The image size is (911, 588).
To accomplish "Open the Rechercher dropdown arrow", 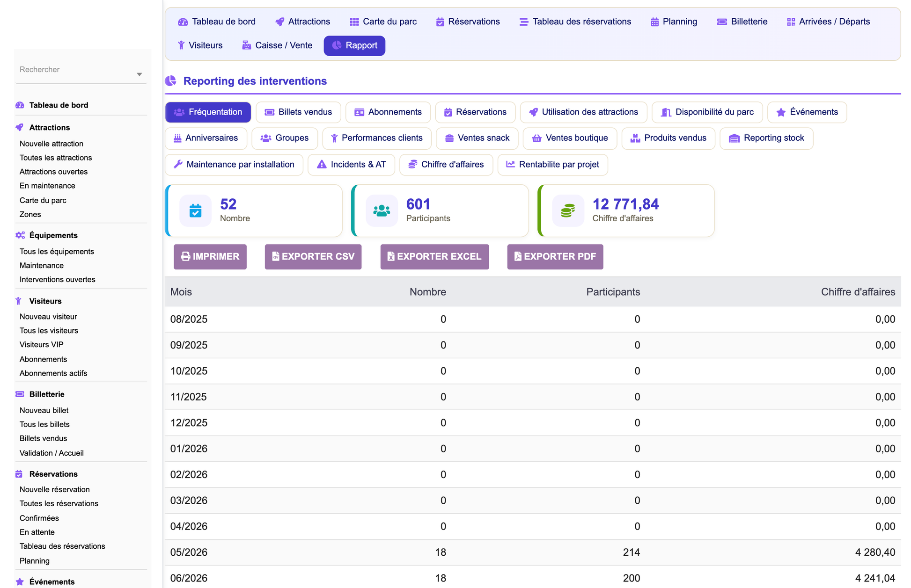I will coord(139,74).
